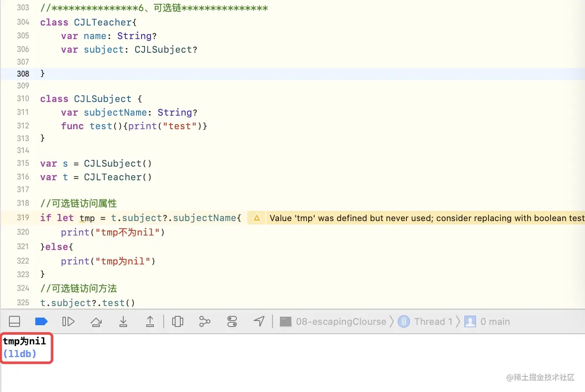Click line number 325 in the gutter
585x392 pixels.
[23, 302]
